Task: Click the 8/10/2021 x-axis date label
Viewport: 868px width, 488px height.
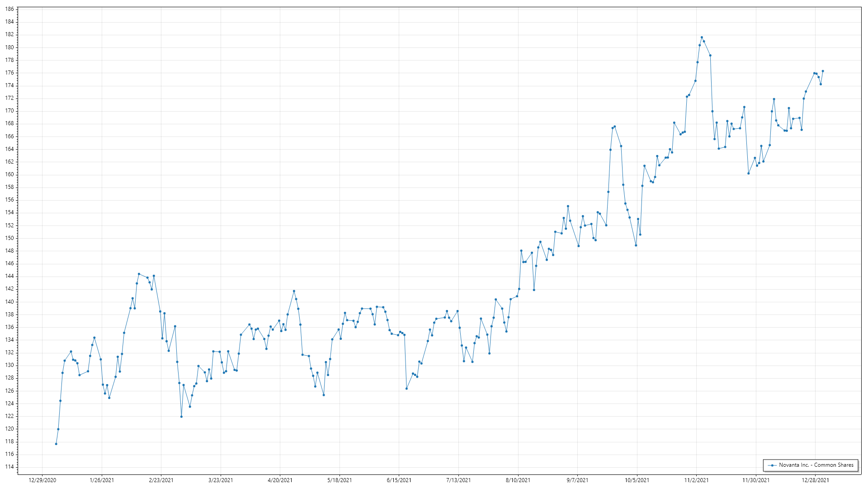Action: click(518, 480)
